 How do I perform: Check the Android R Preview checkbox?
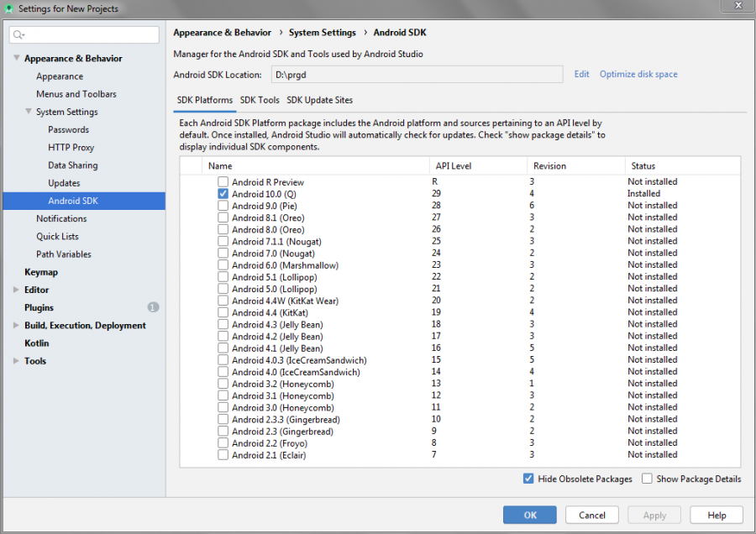pyautogui.click(x=223, y=181)
